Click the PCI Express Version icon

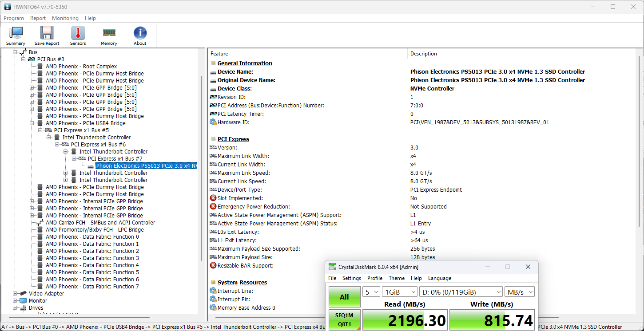pyautogui.click(x=213, y=147)
